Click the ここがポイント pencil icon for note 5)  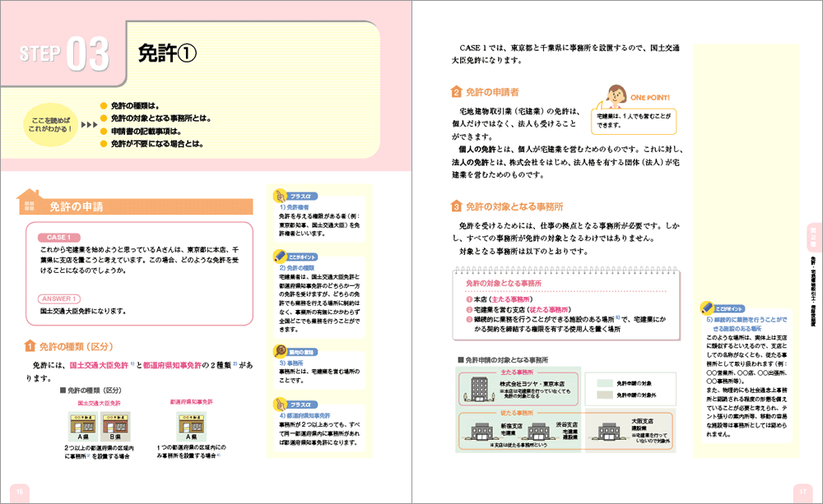click(707, 307)
